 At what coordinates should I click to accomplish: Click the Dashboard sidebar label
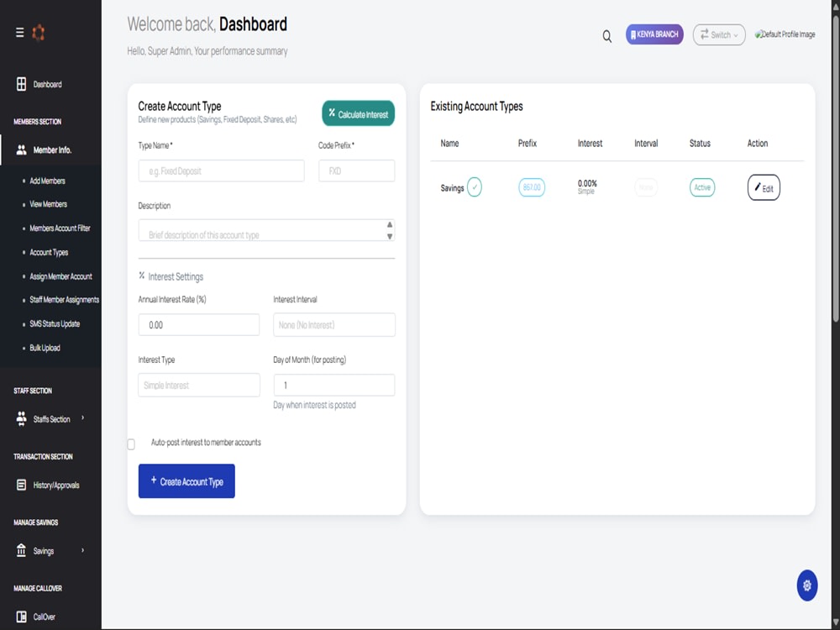pos(47,84)
